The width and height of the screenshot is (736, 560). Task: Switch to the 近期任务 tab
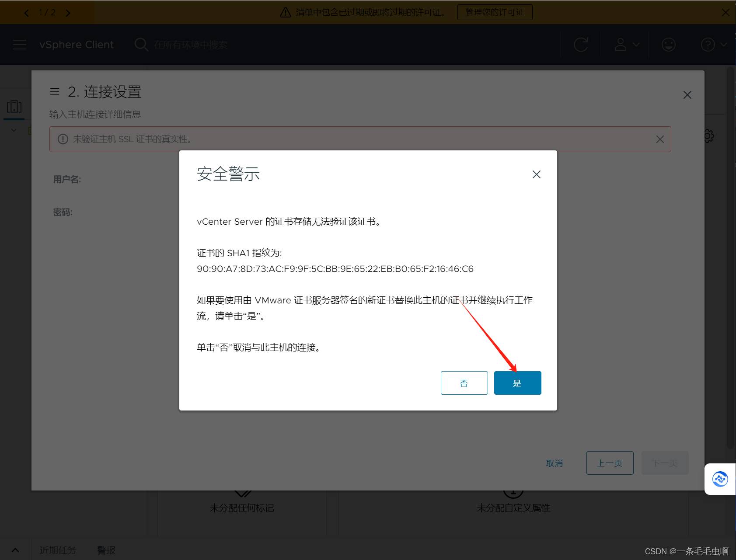coord(58,550)
